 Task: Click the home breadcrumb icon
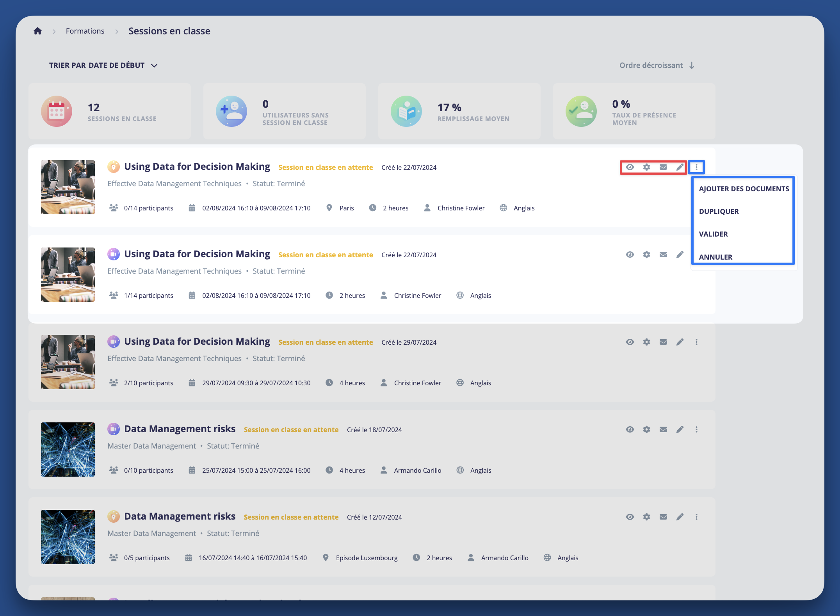(x=37, y=31)
